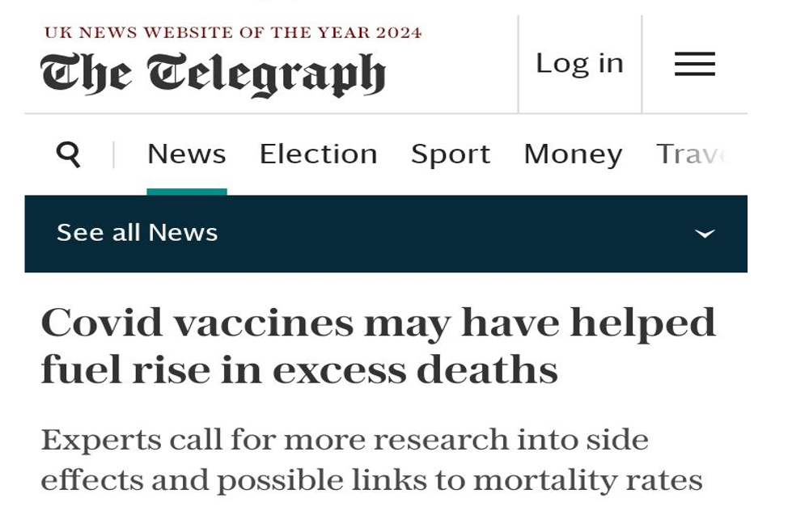Click the Log in link
This screenshot has height=532, width=788.
click(x=579, y=64)
